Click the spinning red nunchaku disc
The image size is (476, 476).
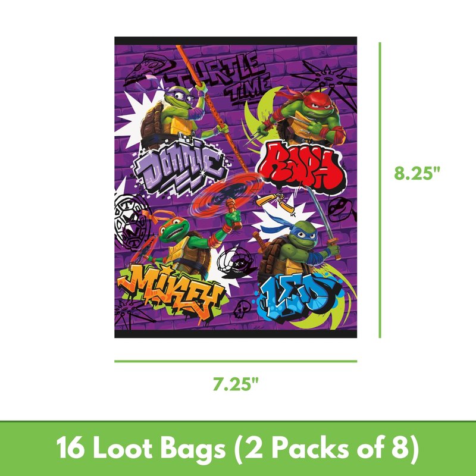point(227,195)
